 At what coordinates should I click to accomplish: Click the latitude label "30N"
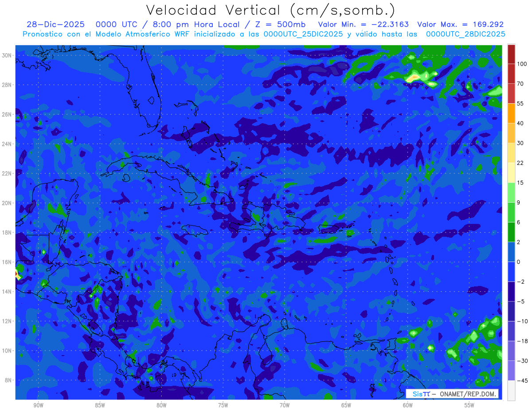point(7,55)
